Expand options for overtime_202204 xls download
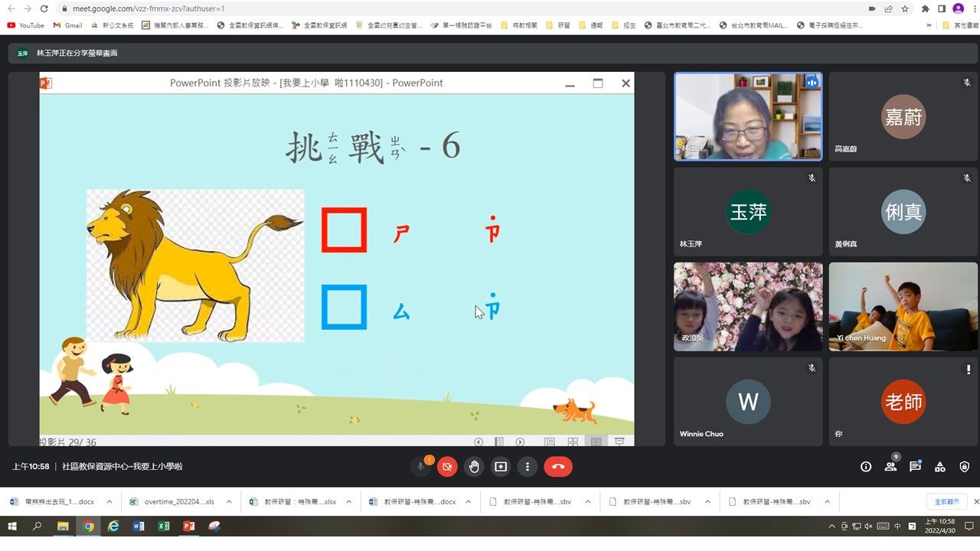This screenshot has width=980, height=551. tap(229, 502)
